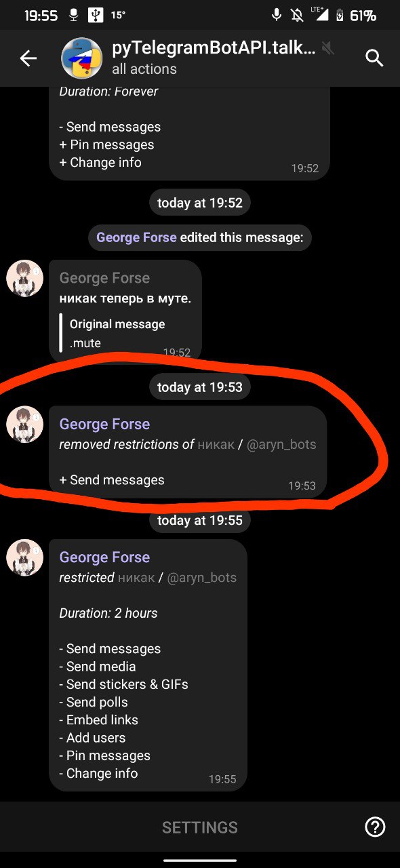
Task: Tap the 'today at 19:53' date chip
Action: (x=200, y=387)
